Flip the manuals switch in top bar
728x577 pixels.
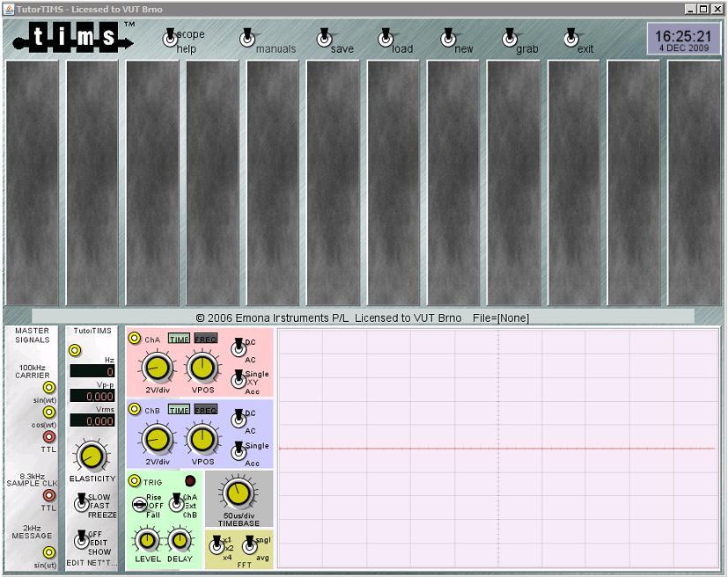pos(247,38)
